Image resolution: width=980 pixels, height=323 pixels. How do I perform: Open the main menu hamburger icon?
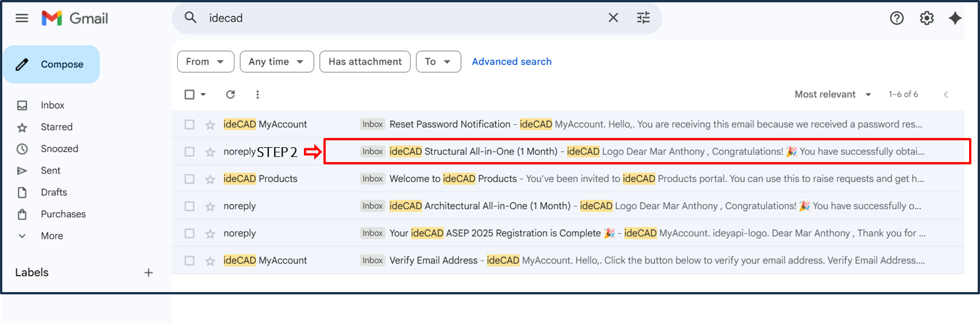coord(22,18)
